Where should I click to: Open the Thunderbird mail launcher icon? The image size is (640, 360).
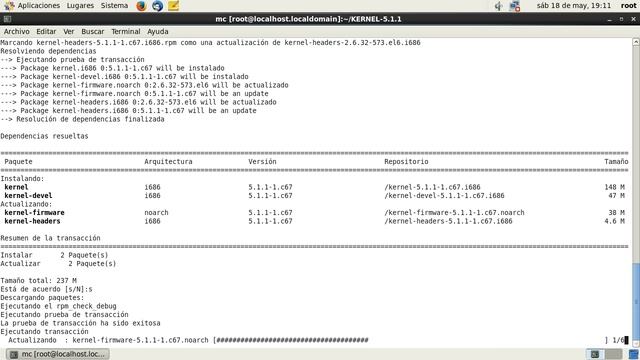[x=158, y=6]
